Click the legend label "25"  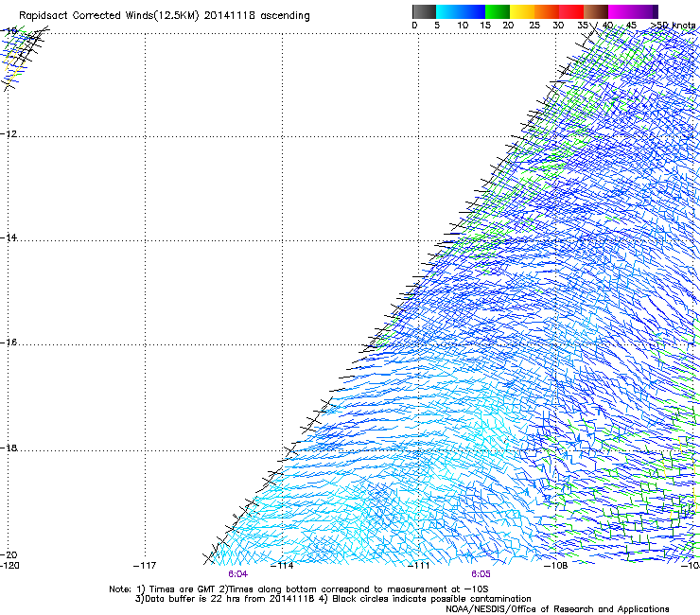point(534,26)
